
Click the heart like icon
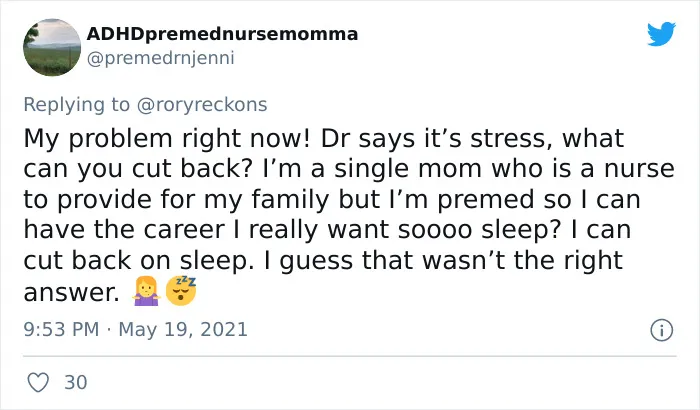(38, 382)
